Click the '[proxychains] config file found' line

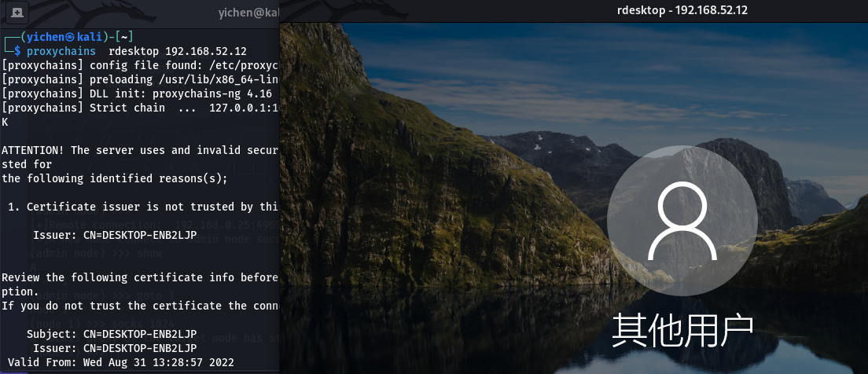[141, 65]
